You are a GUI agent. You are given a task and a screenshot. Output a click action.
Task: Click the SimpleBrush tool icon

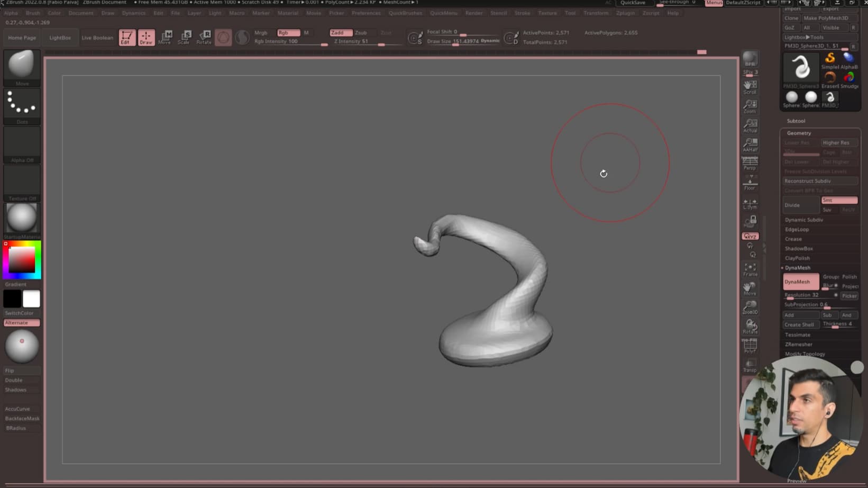click(830, 60)
